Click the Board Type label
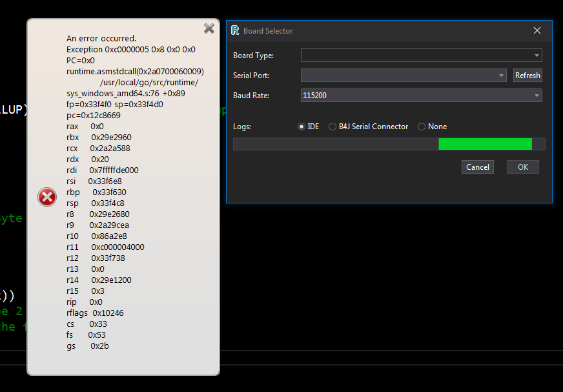 click(x=253, y=56)
